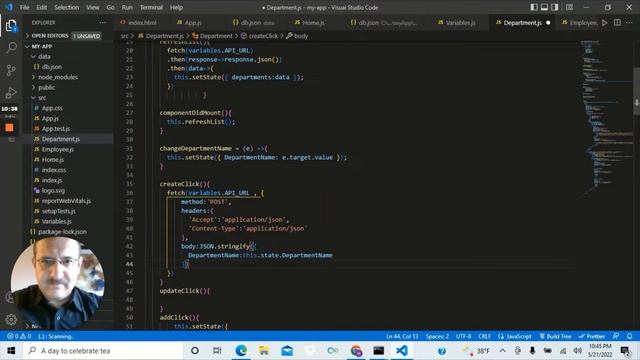Toggle the primary side bar visibility

(534, 7)
